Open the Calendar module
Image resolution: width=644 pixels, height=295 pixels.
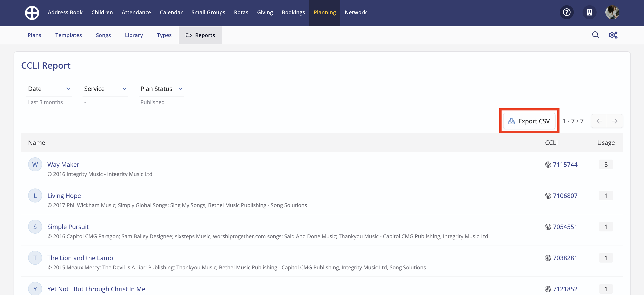coord(171,12)
